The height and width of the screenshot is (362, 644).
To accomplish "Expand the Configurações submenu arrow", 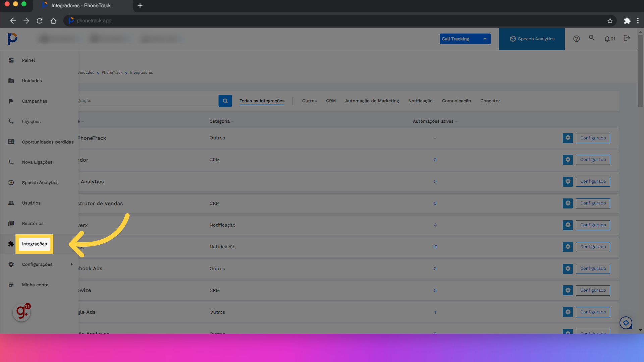I will (x=72, y=264).
